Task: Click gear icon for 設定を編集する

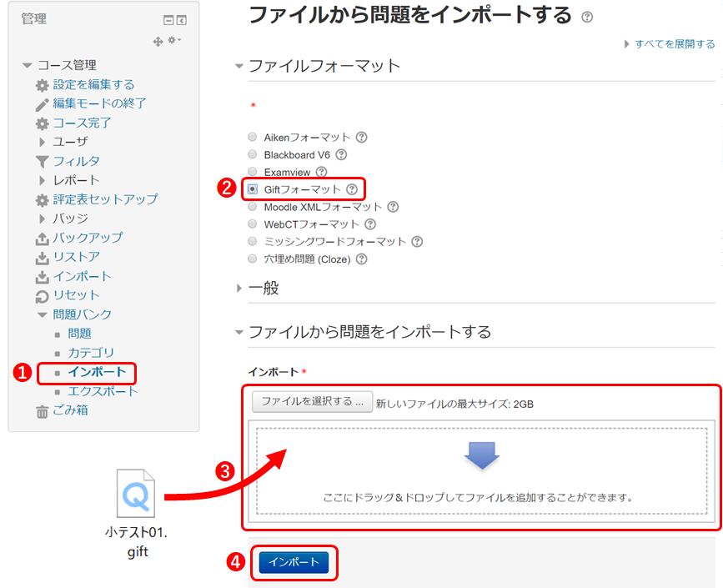Action: (x=42, y=85)
